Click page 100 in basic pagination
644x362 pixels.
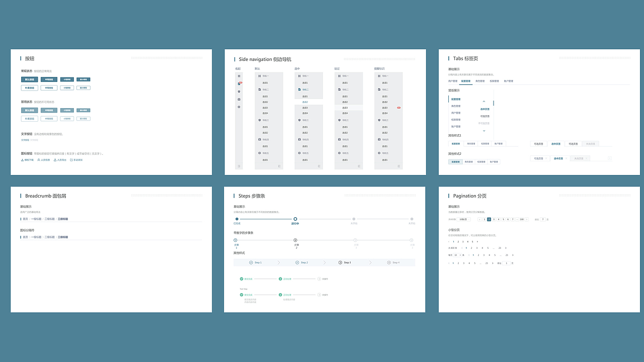[x=522, y=219]
